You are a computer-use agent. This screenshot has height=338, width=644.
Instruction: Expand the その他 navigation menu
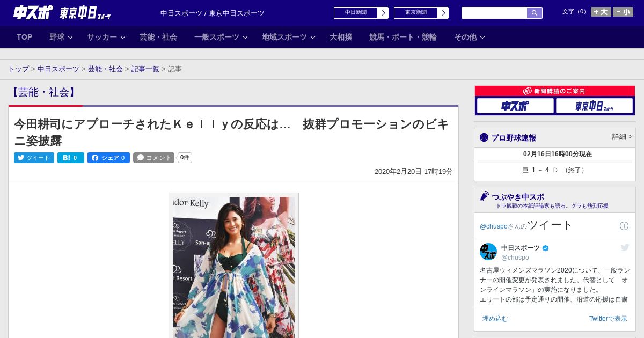(470, 37)
